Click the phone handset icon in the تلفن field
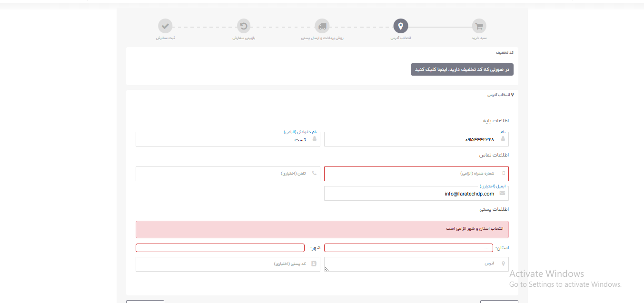 (315, 173)
